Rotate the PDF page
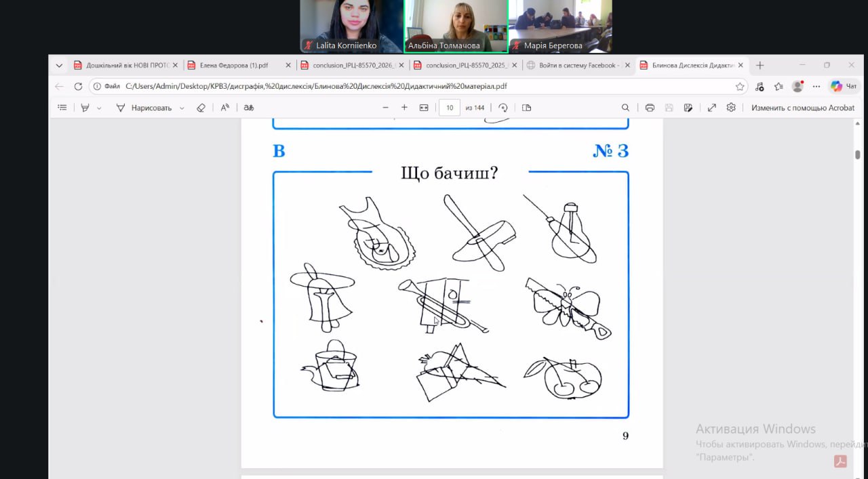The height and width of the screenshot is (479, 868). (x=503, y=108)
